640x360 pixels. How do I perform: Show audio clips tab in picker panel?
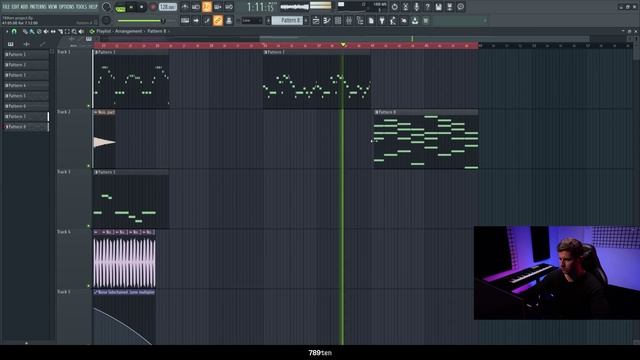[27, 44]
